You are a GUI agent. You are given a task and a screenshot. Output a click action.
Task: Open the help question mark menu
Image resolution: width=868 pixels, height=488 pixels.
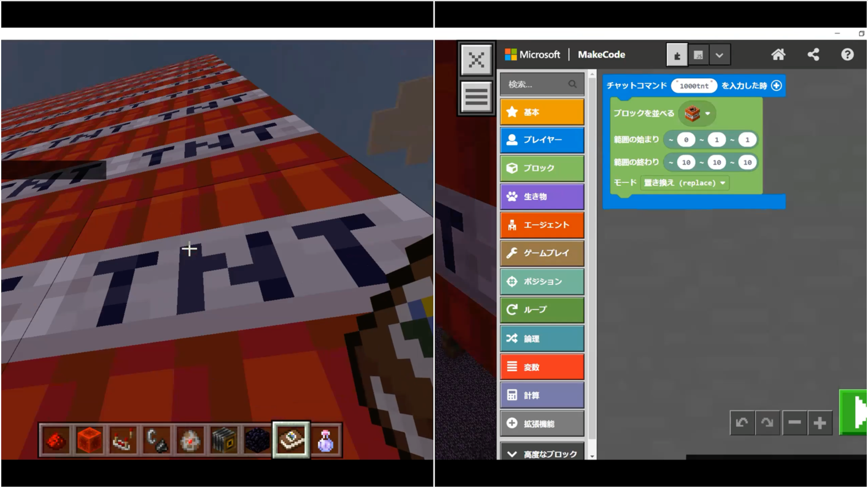pyautogui.click(x=847, y=55)
